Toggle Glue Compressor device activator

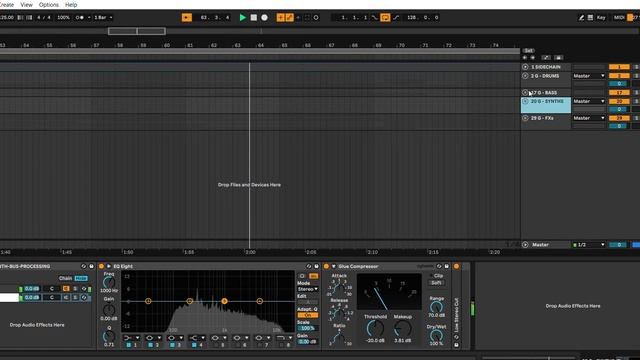coord(326,266)
